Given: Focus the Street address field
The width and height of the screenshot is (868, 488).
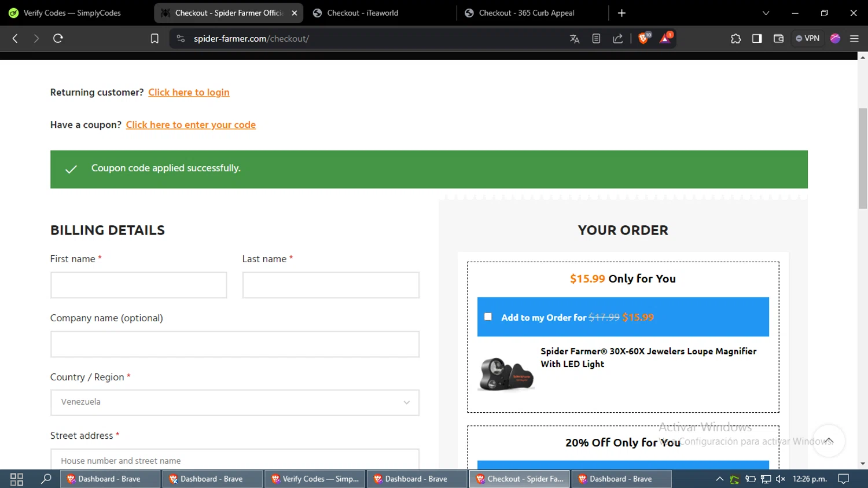Looking at the screenshot, I should click(235, 460).
